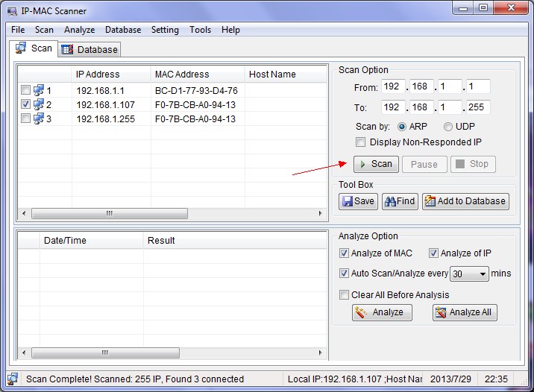Click the IP-MAC Scanner title bar icon
The image size is (534, 392).
(x=12, y=11)
